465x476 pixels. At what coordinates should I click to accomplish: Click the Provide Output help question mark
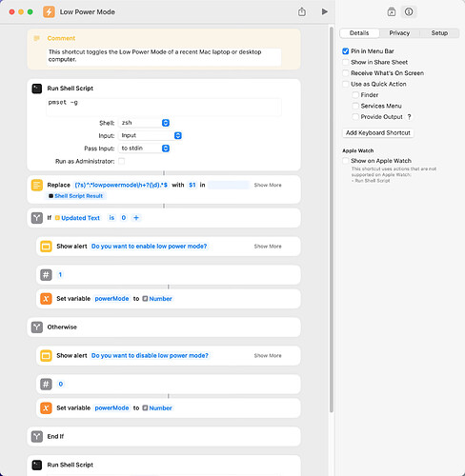tap(409, 117)
